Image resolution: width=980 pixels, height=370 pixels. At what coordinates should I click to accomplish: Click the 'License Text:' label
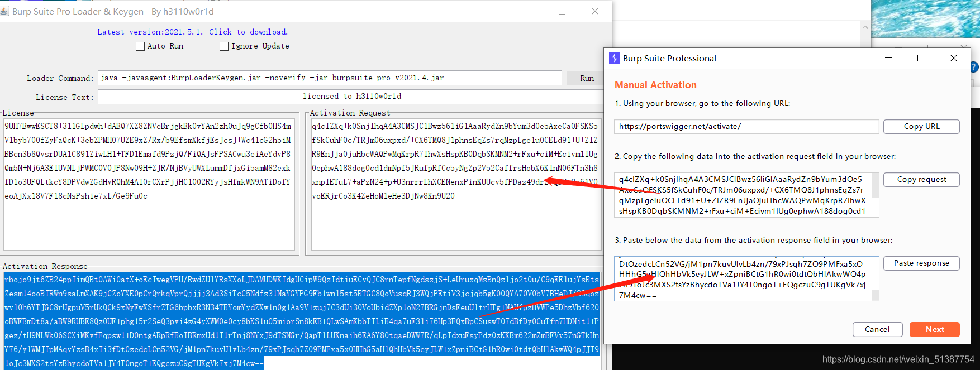[65, 97]
